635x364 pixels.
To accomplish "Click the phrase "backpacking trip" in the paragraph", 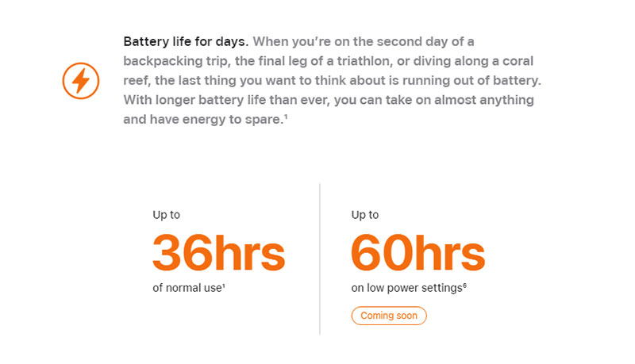I will [x=175, y=62].
